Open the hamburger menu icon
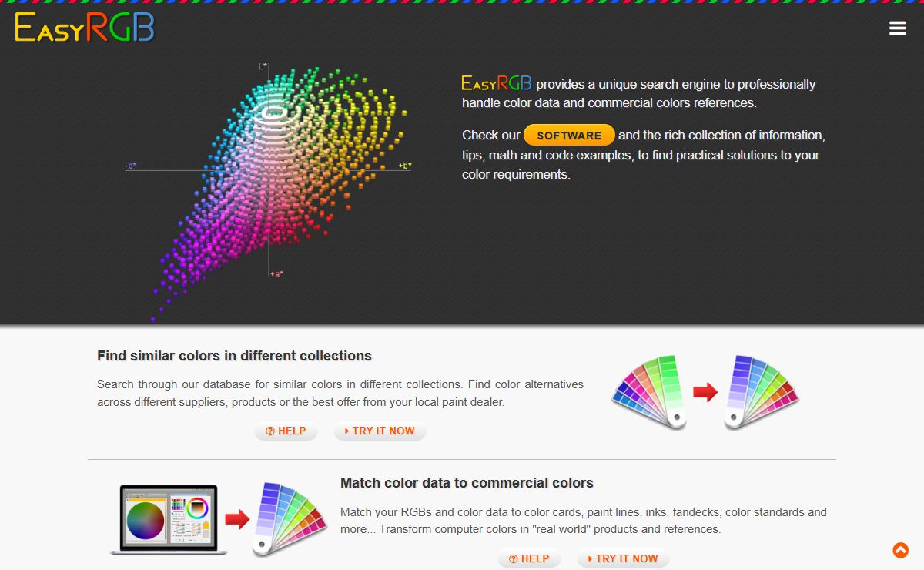The image size is (924, 570). click(x=897, y=28)
